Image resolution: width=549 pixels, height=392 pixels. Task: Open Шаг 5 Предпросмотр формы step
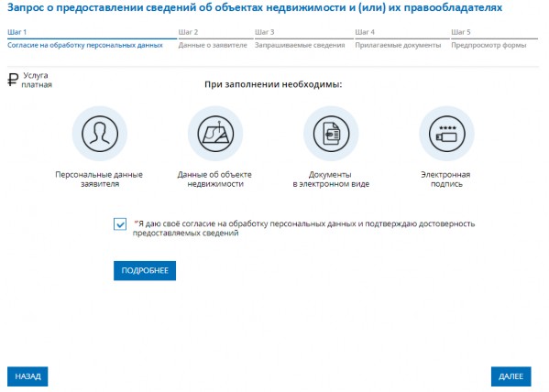point(494,38)
